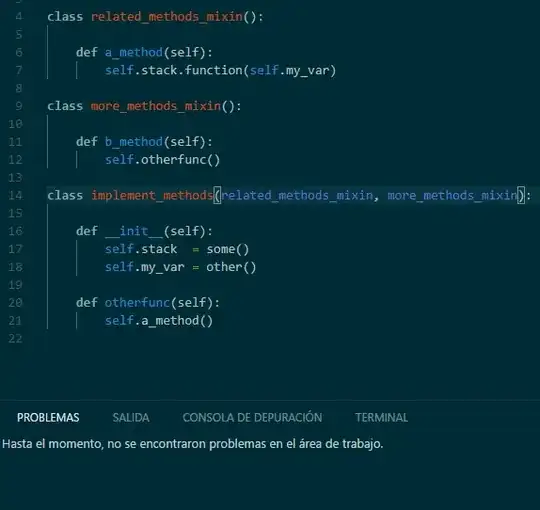Click line number 22 in the gutter
The height and width of the screenshot is (510, 540).
coord(15,339)
